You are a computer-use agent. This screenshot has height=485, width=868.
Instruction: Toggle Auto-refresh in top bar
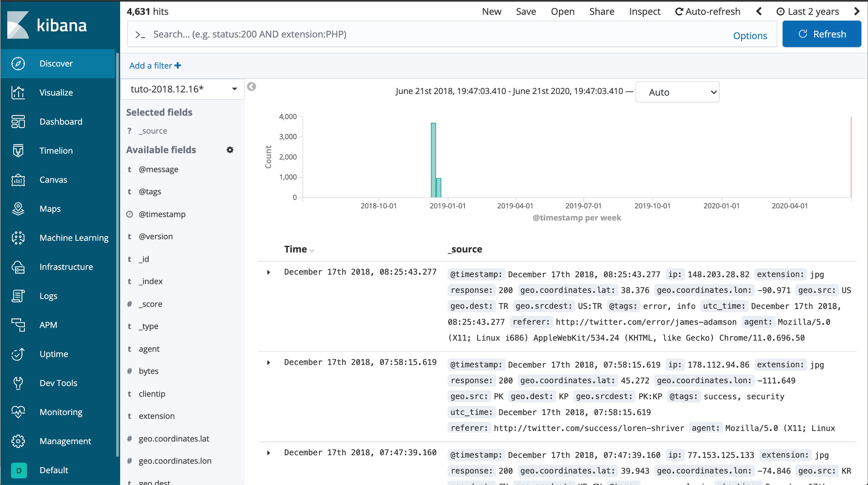click(x=707, y=11)
